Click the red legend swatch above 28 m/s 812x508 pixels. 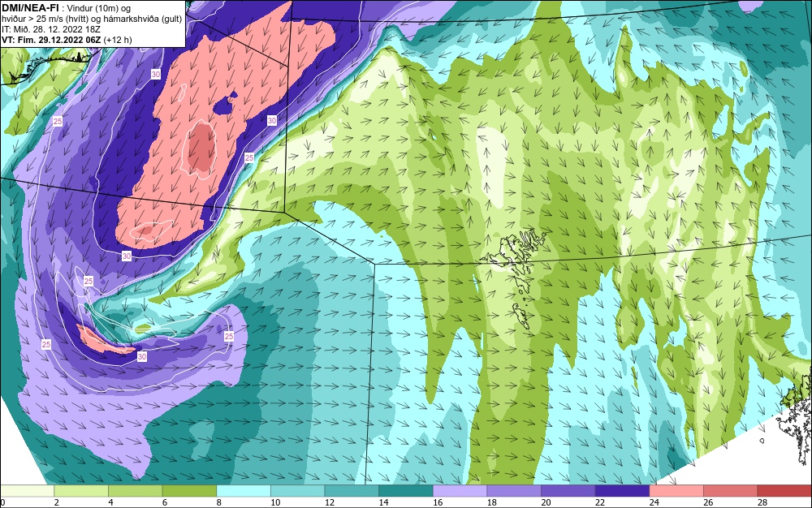click(x=784, y=491)
